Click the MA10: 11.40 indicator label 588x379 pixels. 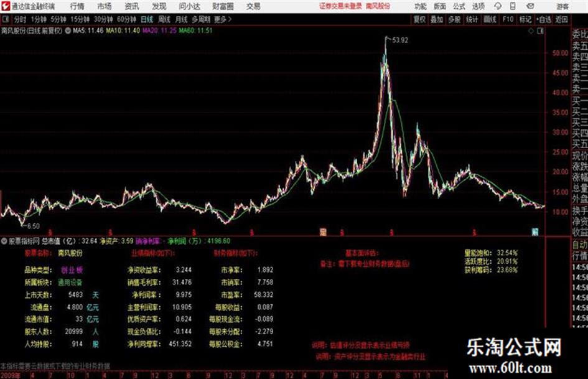point(123,30)
